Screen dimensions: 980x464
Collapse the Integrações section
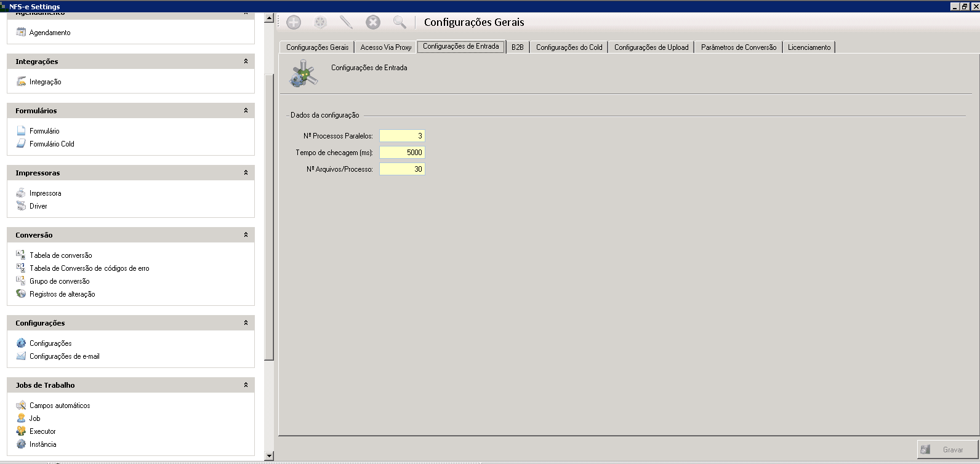click(x=246, y=62)
